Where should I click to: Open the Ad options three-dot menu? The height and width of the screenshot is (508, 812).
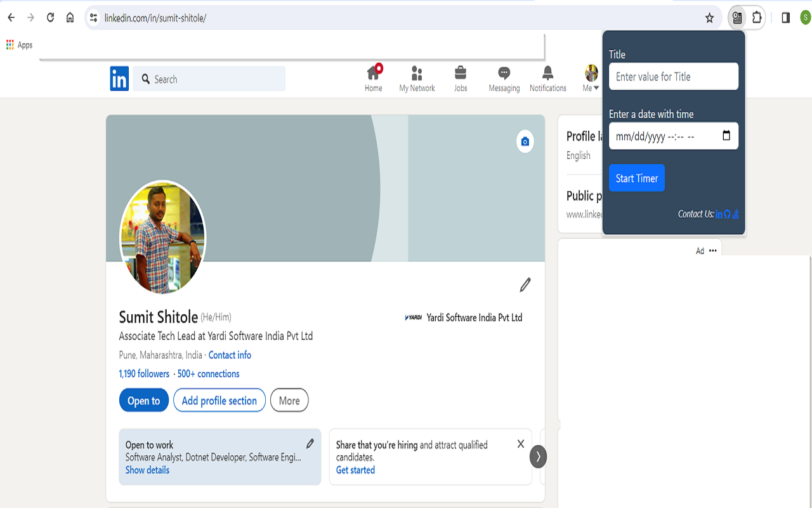[713, 250]
